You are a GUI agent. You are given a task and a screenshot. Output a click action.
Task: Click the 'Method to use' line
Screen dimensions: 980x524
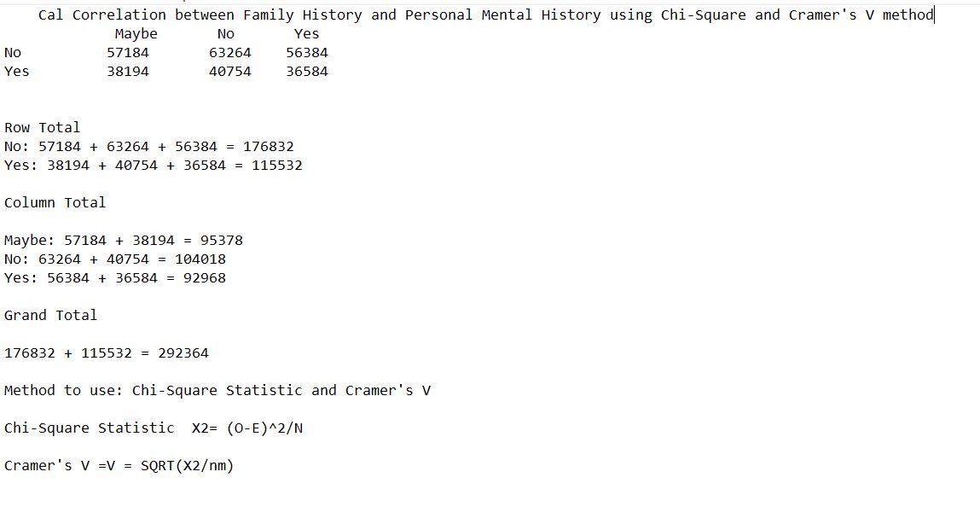click(x=217, y=390)
